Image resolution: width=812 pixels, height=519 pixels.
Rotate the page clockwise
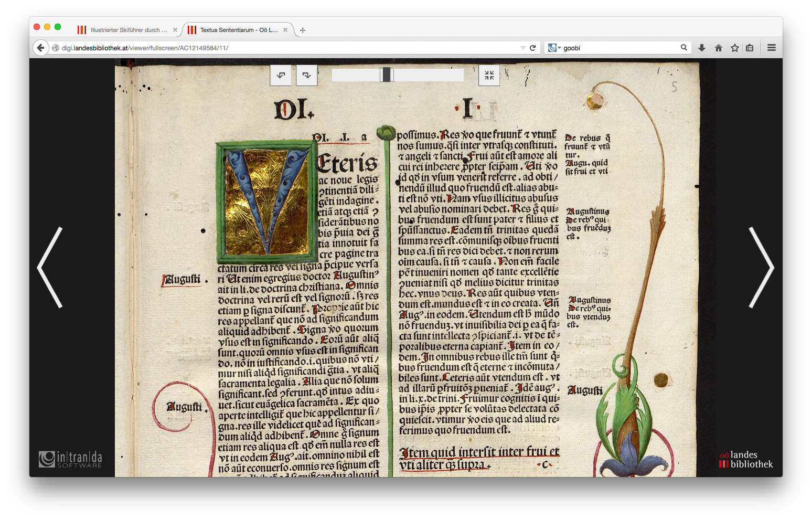point(307,75)
